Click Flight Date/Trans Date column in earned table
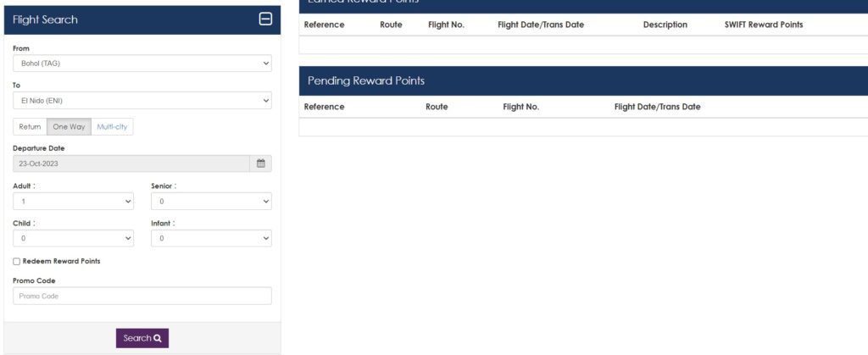Screen dimensions: 868x355 tap(541, 25)
